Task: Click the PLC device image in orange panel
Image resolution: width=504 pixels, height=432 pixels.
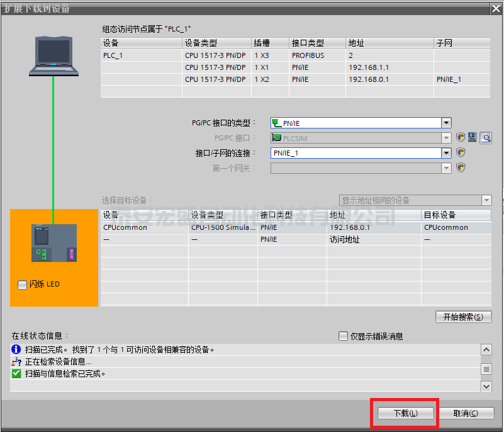Action: pyautogui.click(x=54, y=243)
